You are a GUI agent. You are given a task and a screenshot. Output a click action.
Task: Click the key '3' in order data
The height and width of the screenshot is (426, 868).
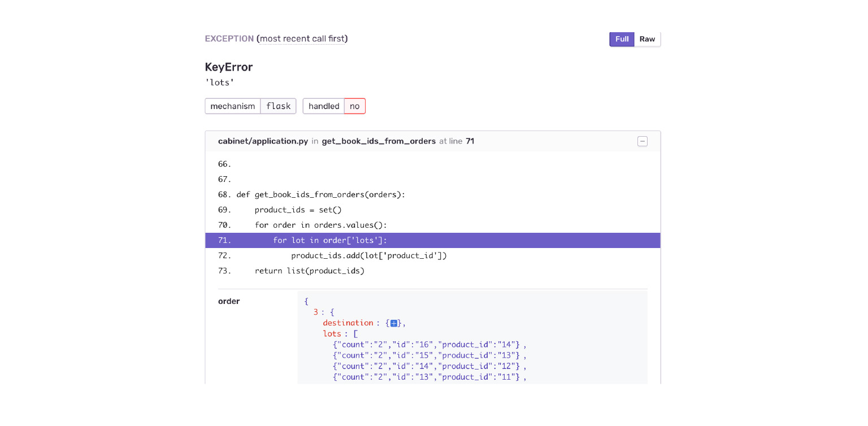[x=316, y=312]
